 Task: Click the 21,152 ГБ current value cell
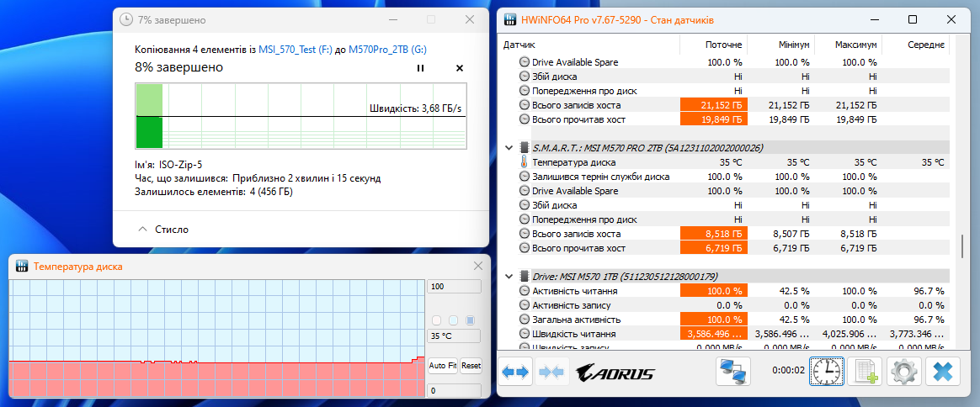coord(713,105)
